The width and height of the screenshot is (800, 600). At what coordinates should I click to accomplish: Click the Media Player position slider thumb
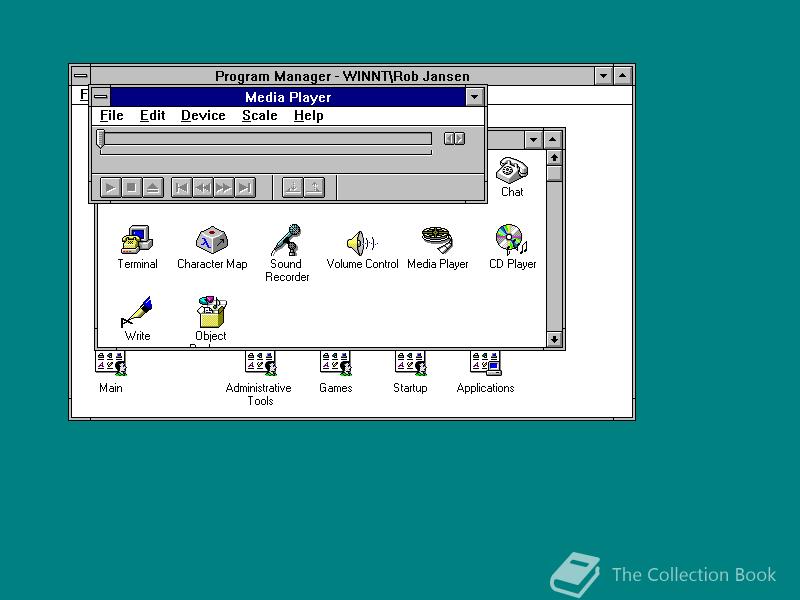[x=101, y=138]
